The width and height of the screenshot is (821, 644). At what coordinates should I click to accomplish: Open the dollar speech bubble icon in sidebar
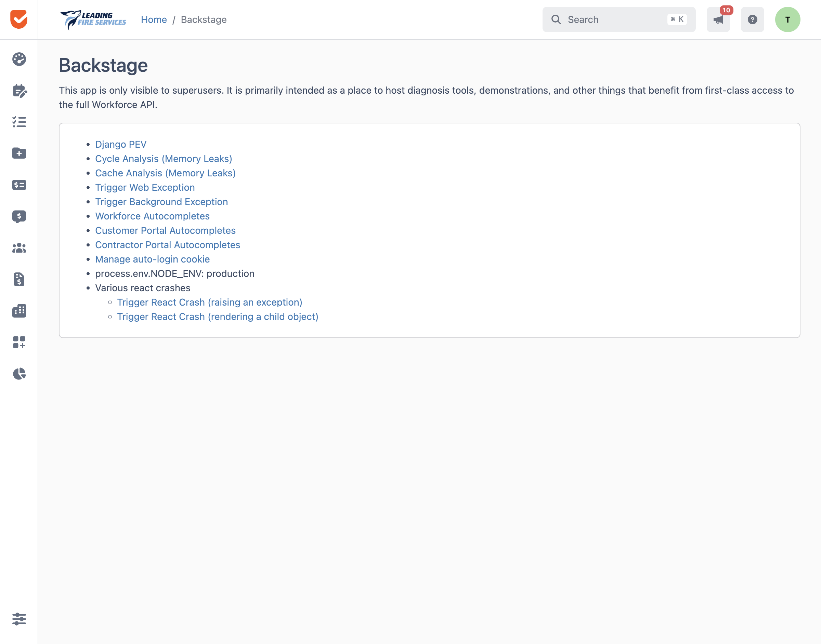coord(19,216)
